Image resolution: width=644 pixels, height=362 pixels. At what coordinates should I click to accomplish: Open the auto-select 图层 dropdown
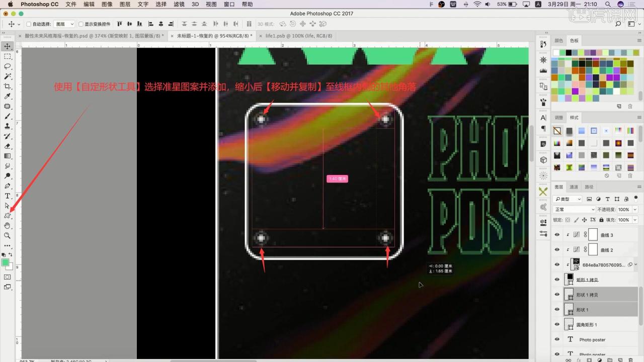[x=64, y=24]
